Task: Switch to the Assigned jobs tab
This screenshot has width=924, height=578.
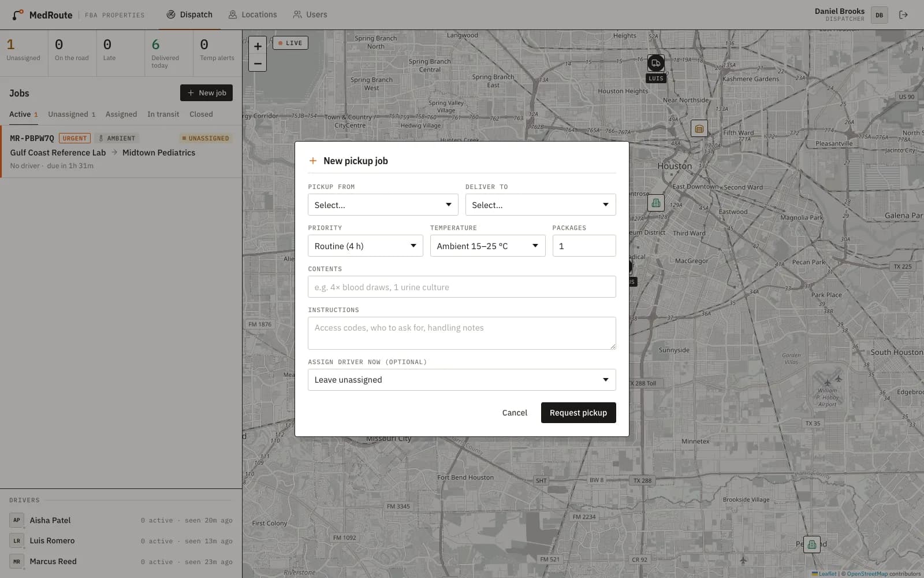Action: 121,114
